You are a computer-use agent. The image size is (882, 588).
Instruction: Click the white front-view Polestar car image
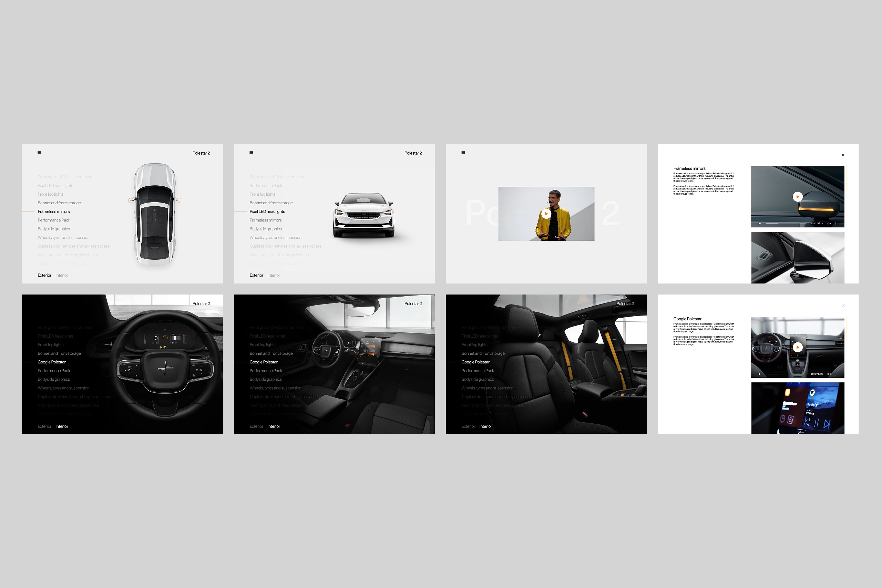pyautogui.click(x=364, y=215)
